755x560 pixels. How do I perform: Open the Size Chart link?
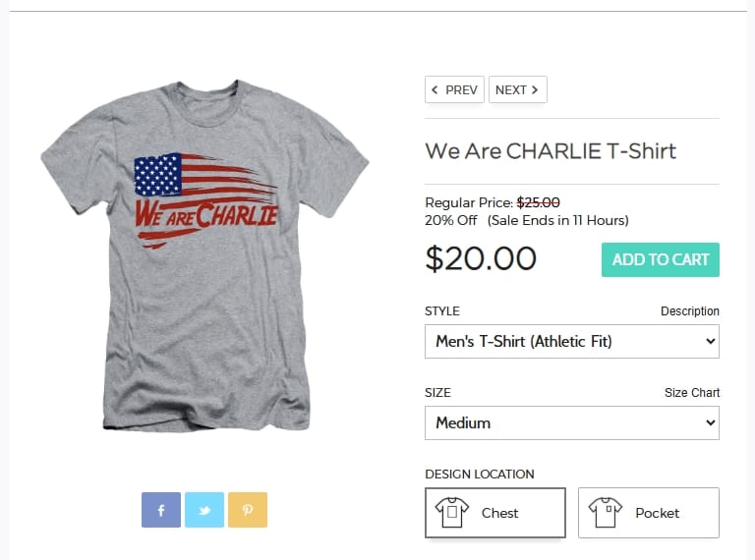(692, 393)
